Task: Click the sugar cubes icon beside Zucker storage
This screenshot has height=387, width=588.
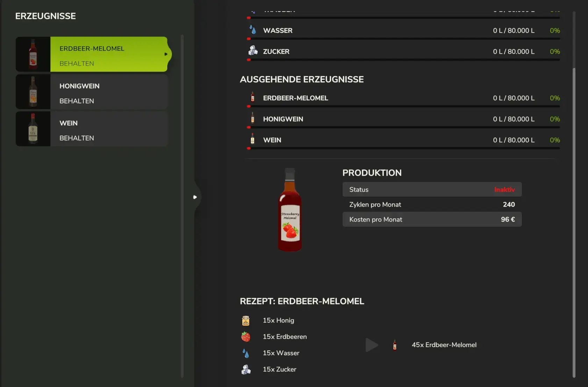Action: 253,51
